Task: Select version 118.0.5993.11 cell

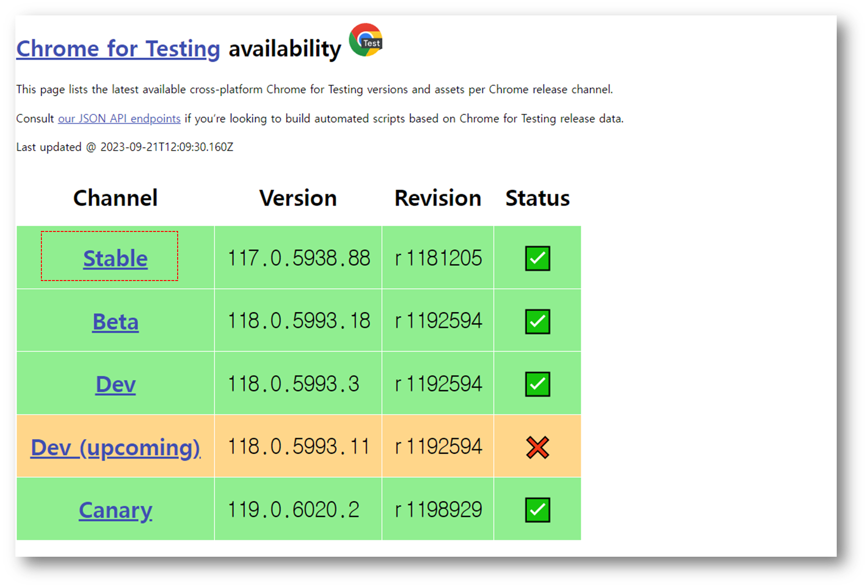Action: click(x=298, y=447)
